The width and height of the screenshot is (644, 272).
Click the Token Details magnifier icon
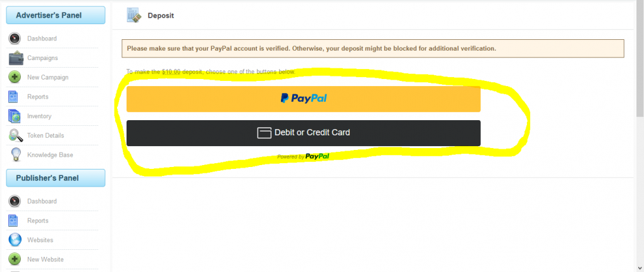point(16,135)
